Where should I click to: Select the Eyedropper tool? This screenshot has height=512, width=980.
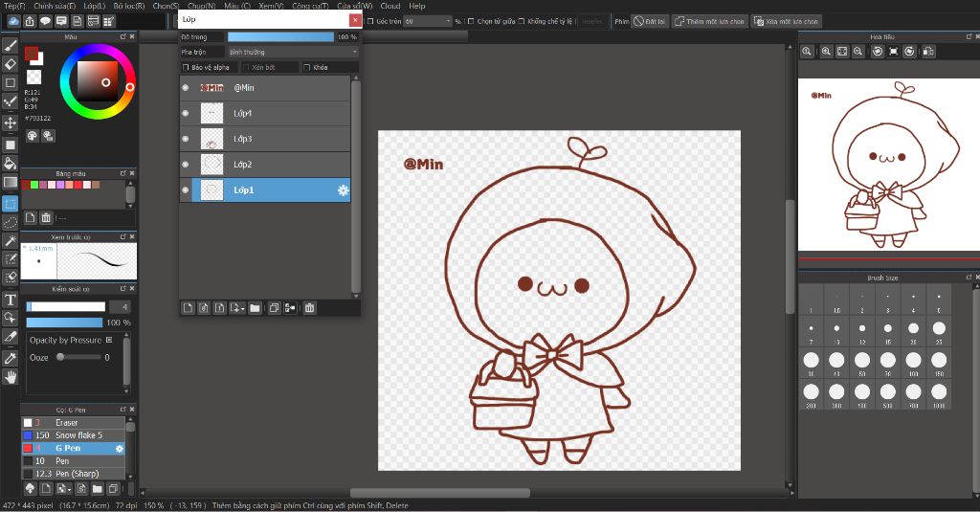(x=10, y=358)
